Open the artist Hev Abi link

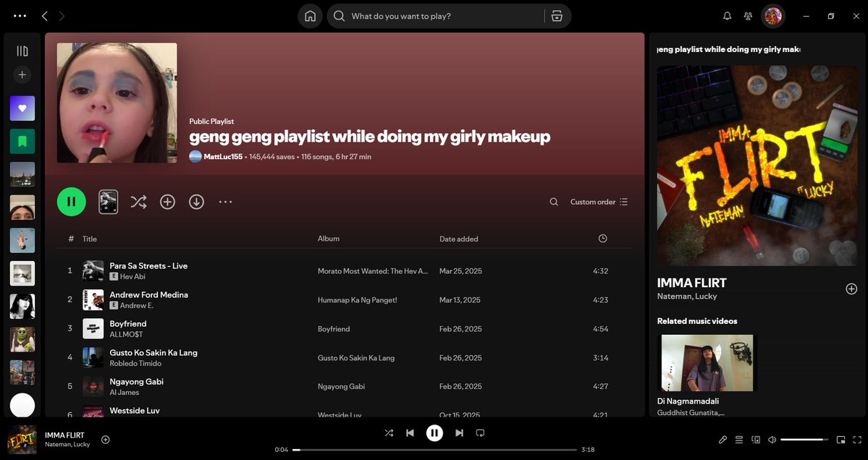coord(132,276)
